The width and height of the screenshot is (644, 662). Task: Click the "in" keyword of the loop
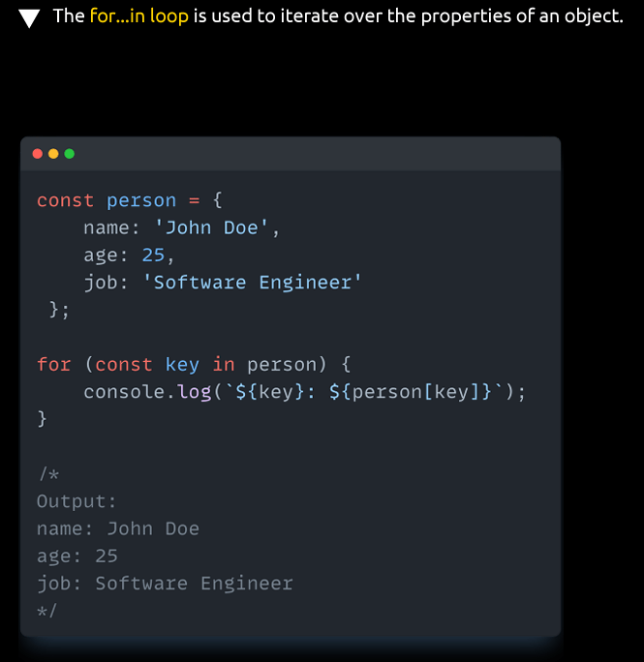(x=224, y=364)
